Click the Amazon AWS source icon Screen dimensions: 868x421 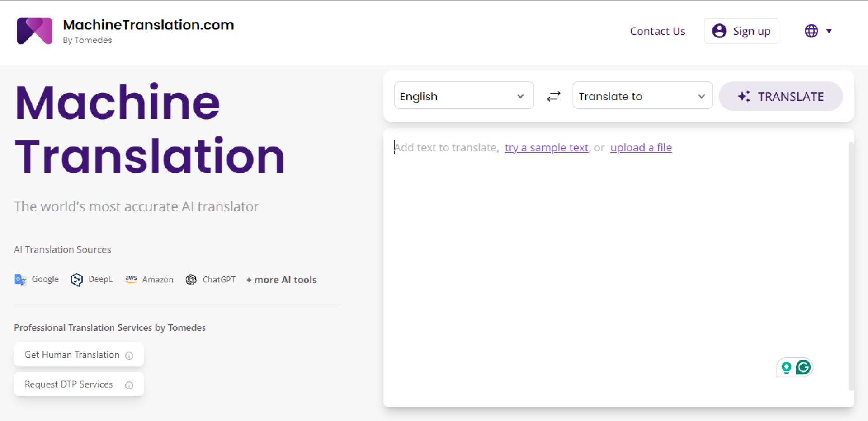click(x=131, y=280)
